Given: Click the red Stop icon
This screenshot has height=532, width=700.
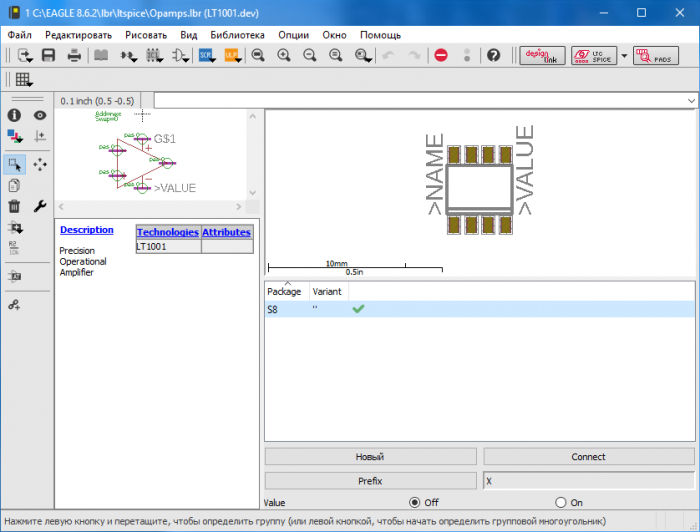Looking at the screenshot, I should tap(441, 56).
